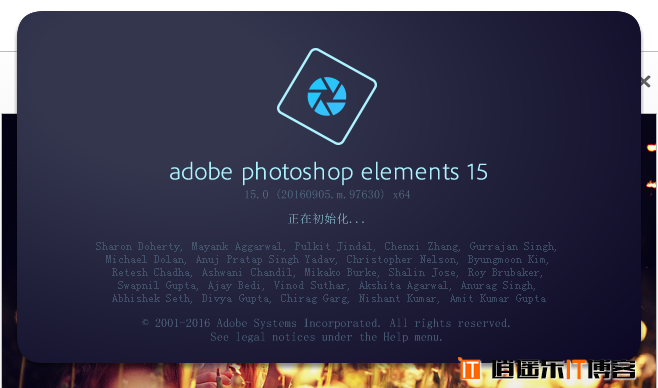The image size is (658, 388).
Task: Click the credit name "Divya Gupta"
Action: [x=235, y=299]
